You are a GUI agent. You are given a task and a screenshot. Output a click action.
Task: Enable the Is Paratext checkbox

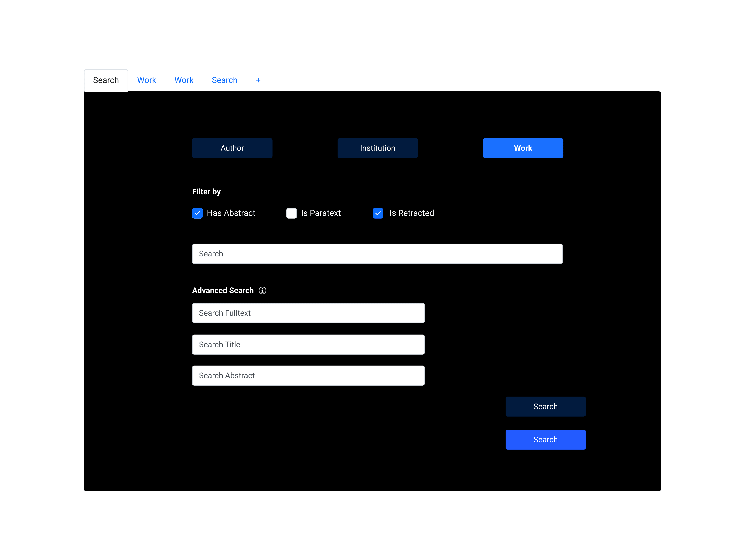(291, 213)
